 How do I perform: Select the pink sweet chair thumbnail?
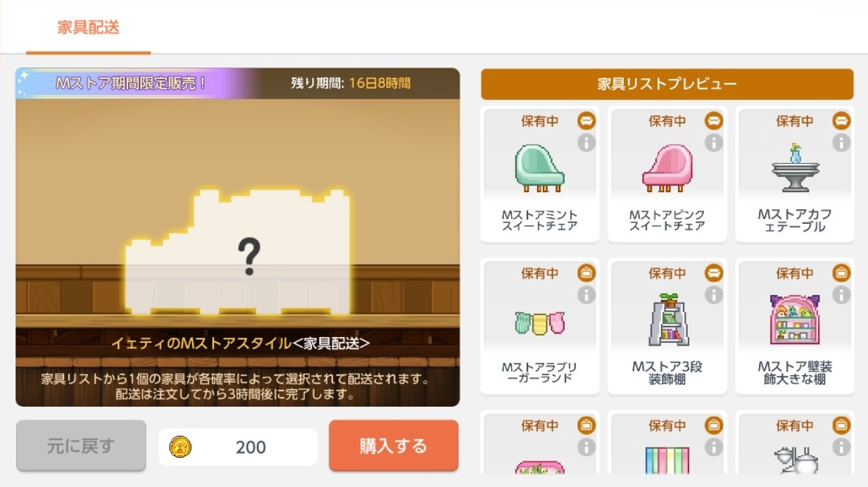click(x=667, y=168)
